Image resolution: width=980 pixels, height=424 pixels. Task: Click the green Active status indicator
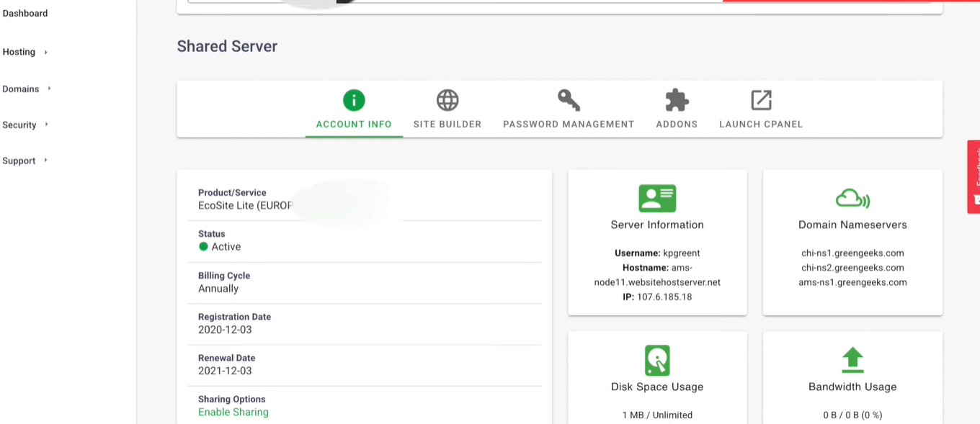(203, 246)
